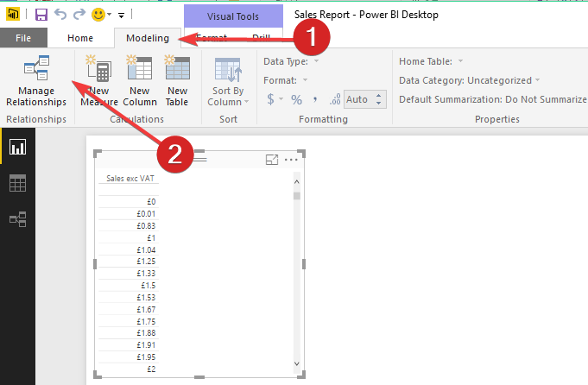Send feedback via the smiley icon
This screenshot has height=385, width=588.
click(98, 15)
